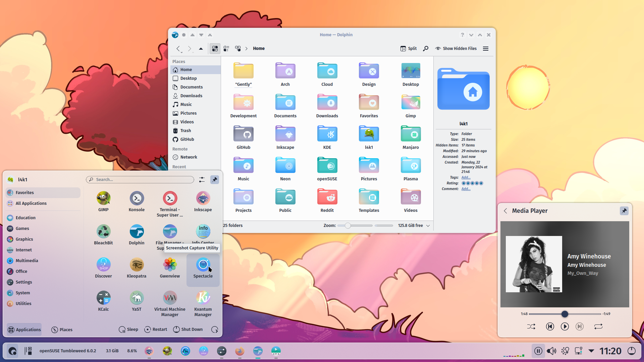Image resolution: width=644 pixels, height=362 pixels.
Task: Switch to the Applications tab in launcher
Action: coord(24,329)
